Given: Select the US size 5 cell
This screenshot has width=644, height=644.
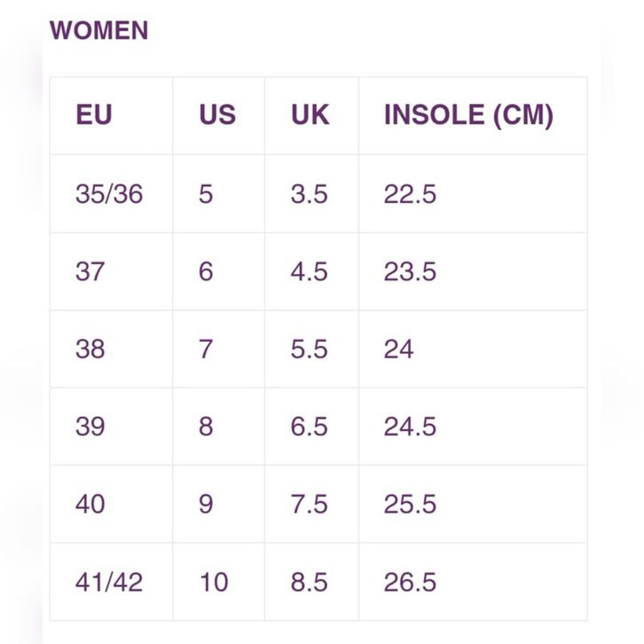Looking at the screenshot, I should pyautogui.click(x=206, y=193).
